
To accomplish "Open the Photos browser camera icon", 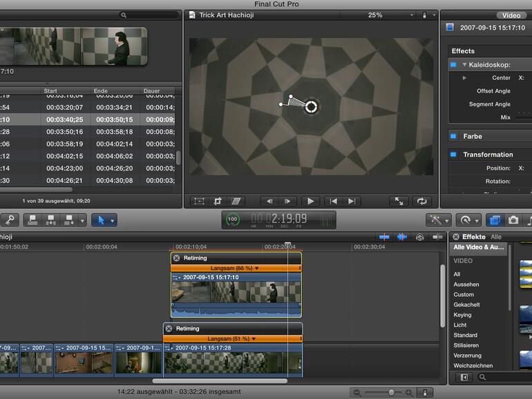I will pos(513,220).
